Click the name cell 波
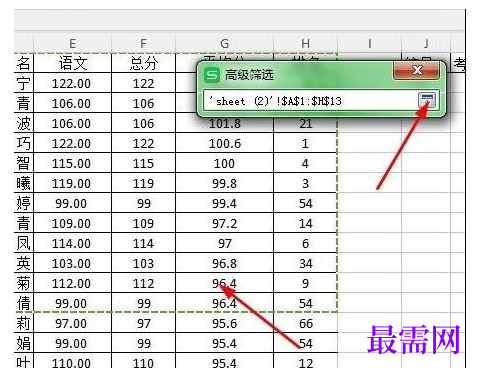 point(24,123)
